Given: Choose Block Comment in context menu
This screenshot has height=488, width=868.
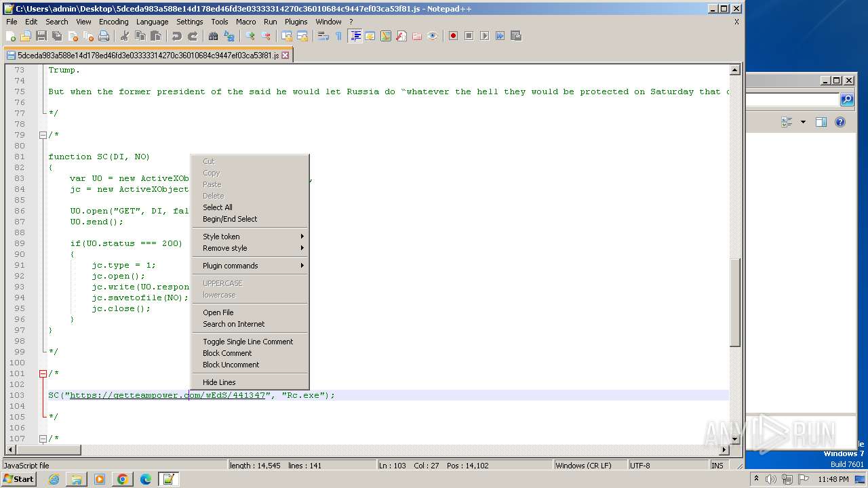Looking at the screenshot, I should (x=250, y=353).
